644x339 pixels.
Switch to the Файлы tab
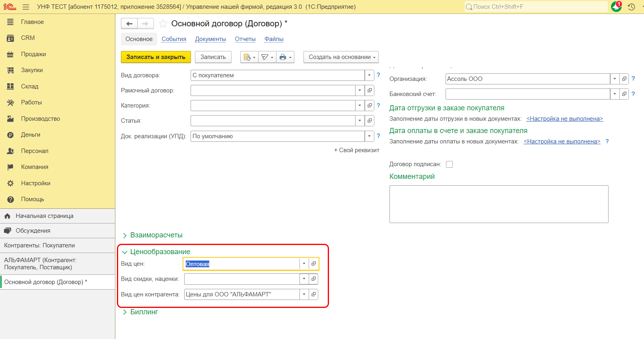(x=274, y=39)
